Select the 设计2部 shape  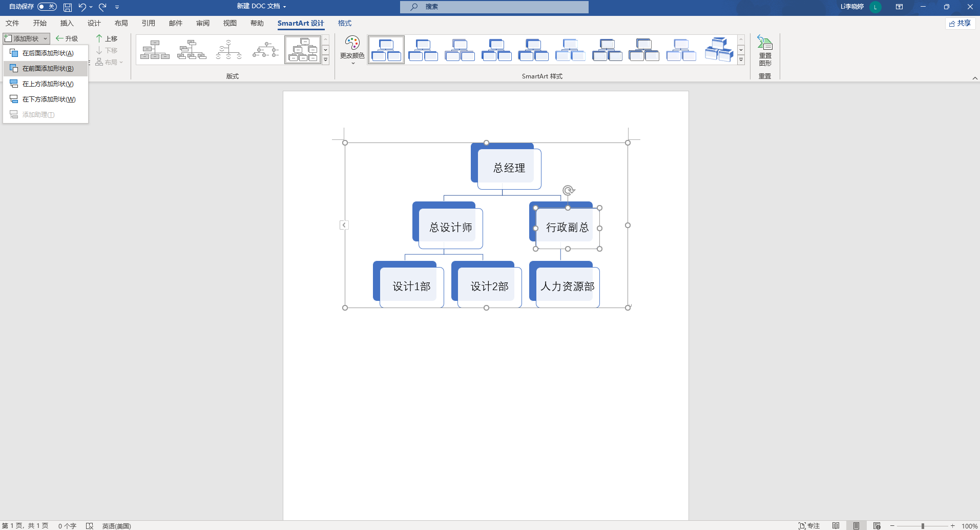[x=490, y=287]
